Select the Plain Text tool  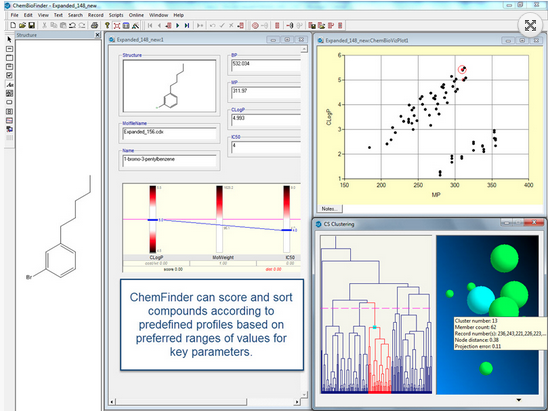coord(9,85)
